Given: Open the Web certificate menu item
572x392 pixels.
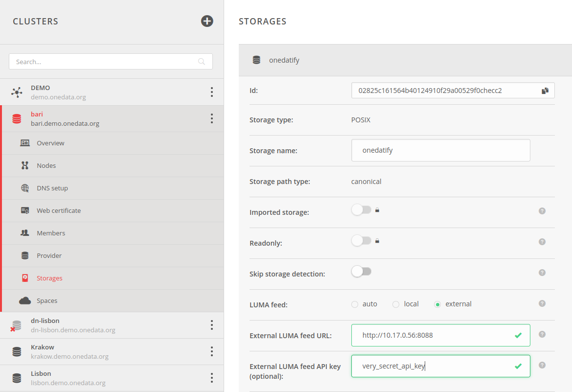Looking at the screenshot, I should 113,210.
